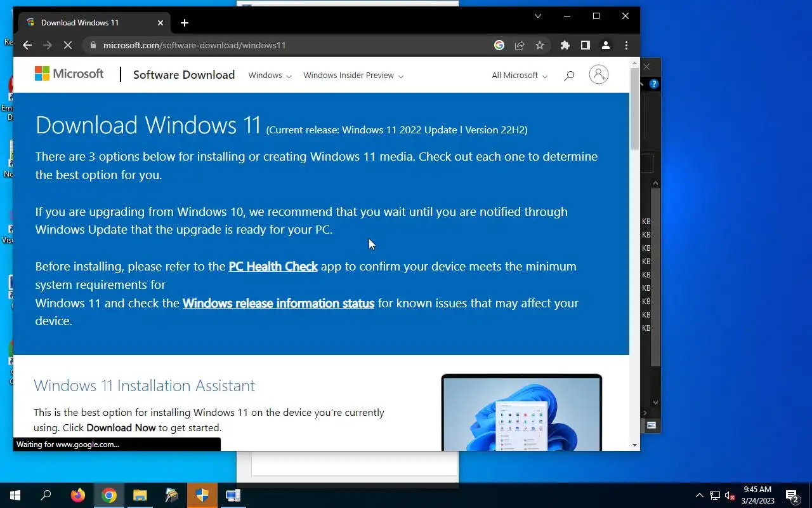
Task: Open the clock showing 9:45 AM
Action: tap(758, 495)
